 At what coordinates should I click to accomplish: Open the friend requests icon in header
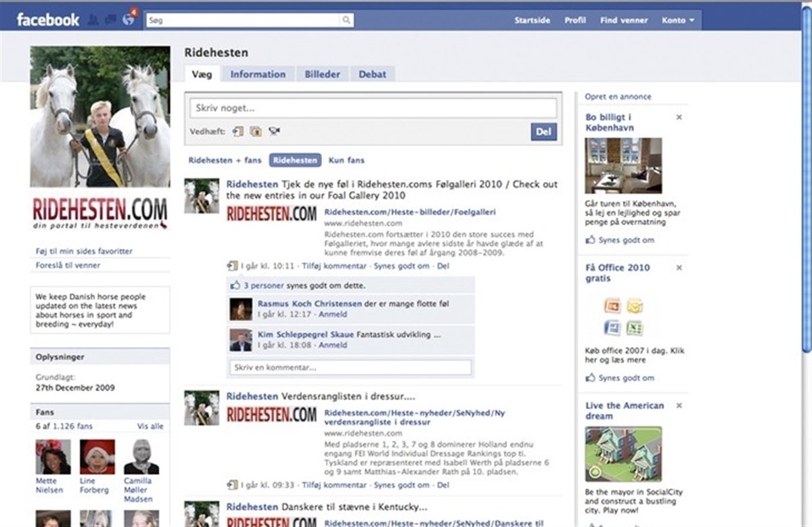[x=93, y=20]
